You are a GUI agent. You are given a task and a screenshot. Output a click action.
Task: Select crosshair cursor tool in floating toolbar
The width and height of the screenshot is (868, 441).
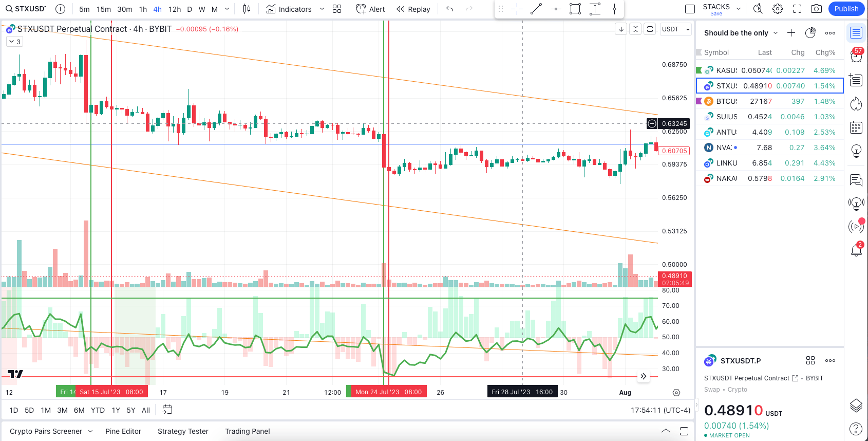pyautogui.click(x=517, y=9)
